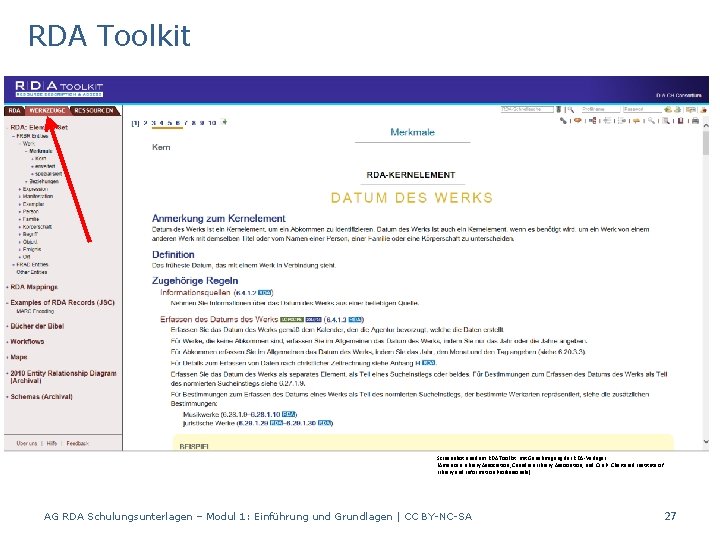Select Werk in the tree
720x540 pixels.
coord(28,144)
